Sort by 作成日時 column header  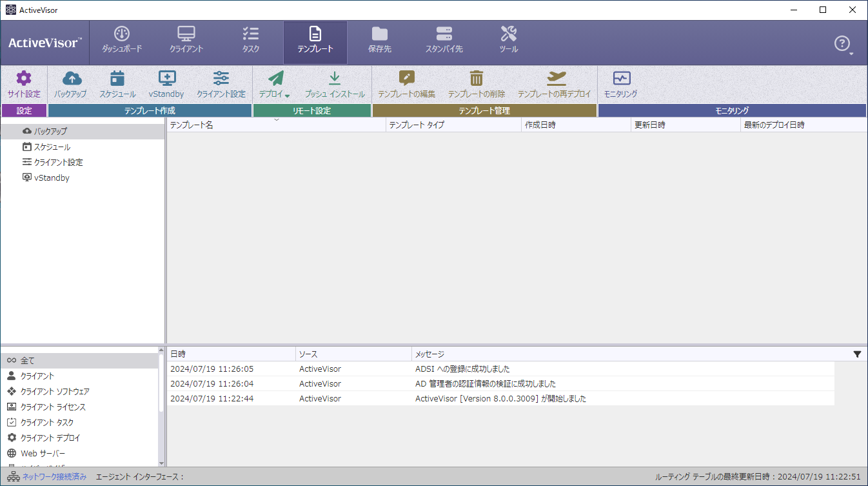click(x=576, y=125)
